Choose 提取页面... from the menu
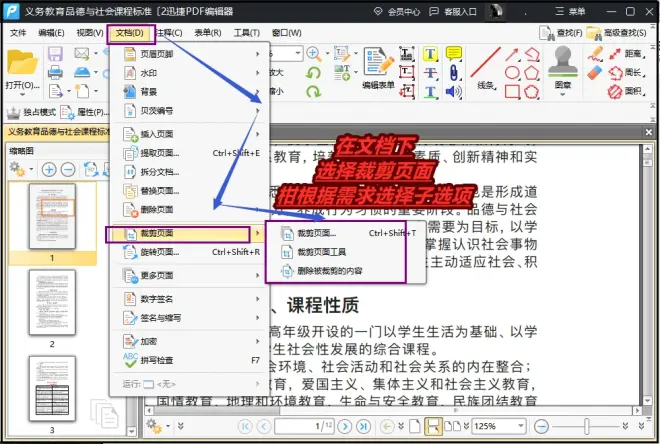Viewport: 660px width, 444px height. [x=189, y=153]
